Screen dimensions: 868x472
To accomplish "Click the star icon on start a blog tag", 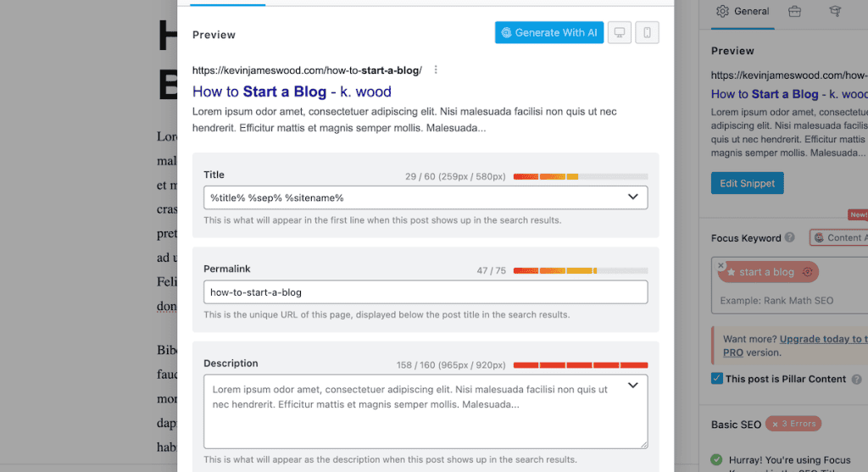I will pos(731,272).
